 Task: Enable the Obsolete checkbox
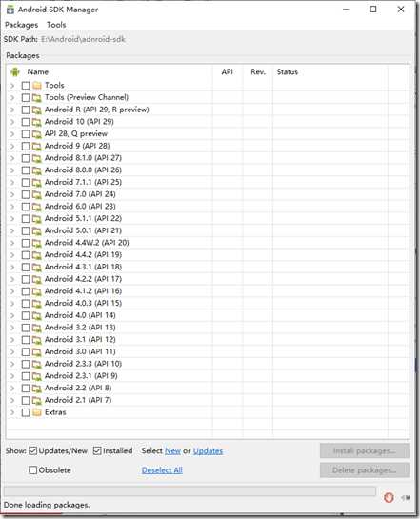(32, 470)
